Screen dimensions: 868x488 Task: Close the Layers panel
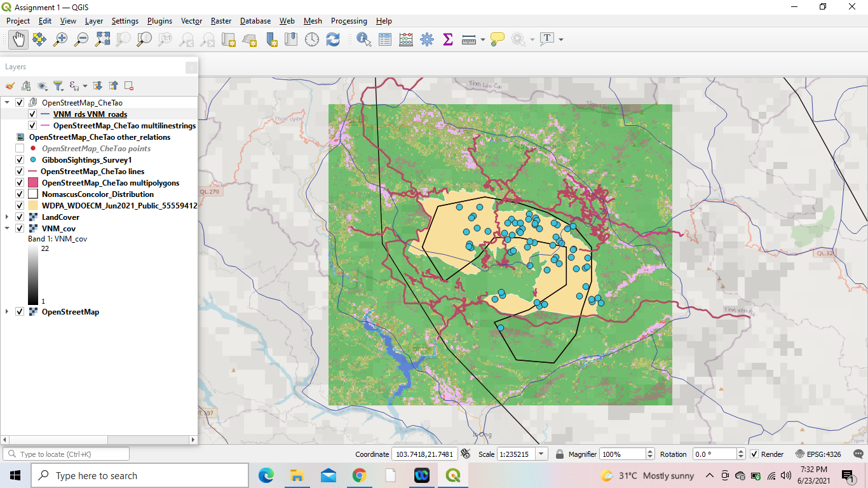[x=191, y=67]
